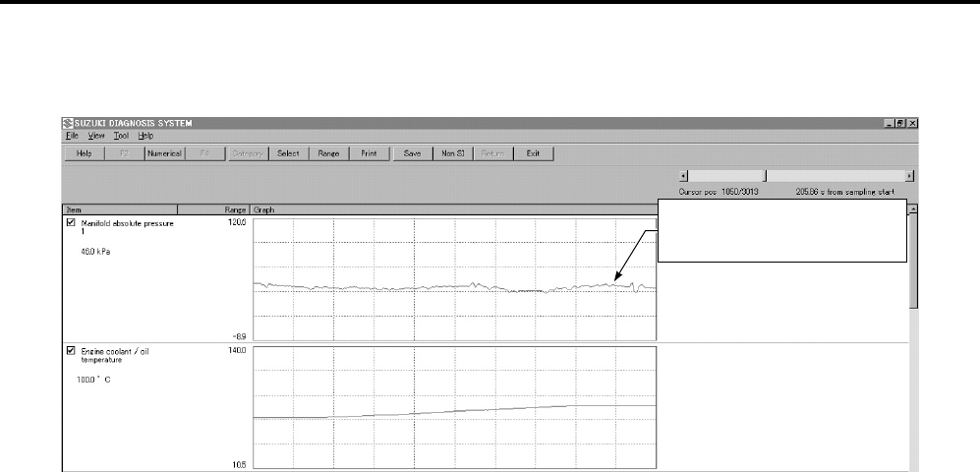Click the grayed Category button
This screenshot has width=980, height=473.
[x=248, y=154]
